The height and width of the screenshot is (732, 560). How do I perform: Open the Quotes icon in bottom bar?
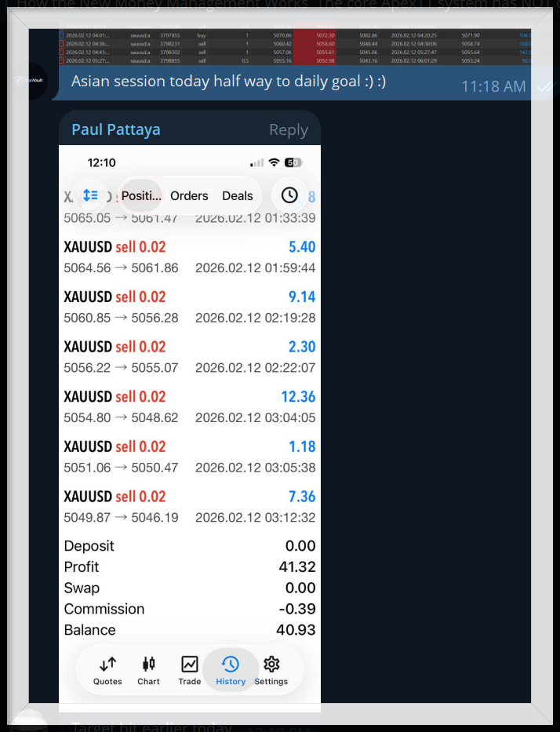point(107,671)
